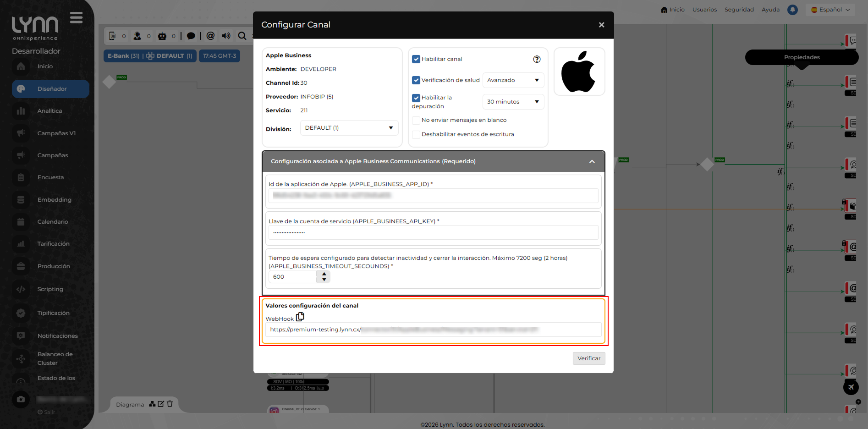Click the robot bot icon in the toolbar

pyautogui.click(x=162, y=36)
